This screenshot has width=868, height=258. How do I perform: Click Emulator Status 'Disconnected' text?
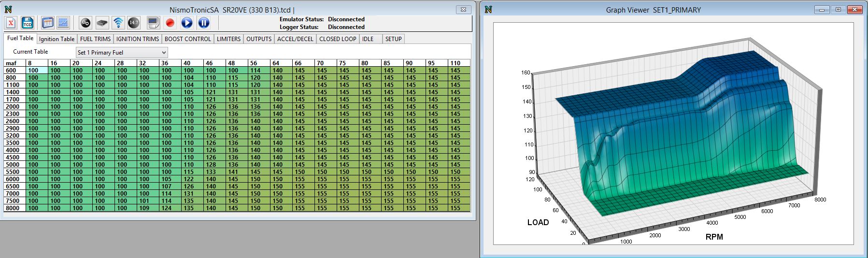click(x=346, y=19)
